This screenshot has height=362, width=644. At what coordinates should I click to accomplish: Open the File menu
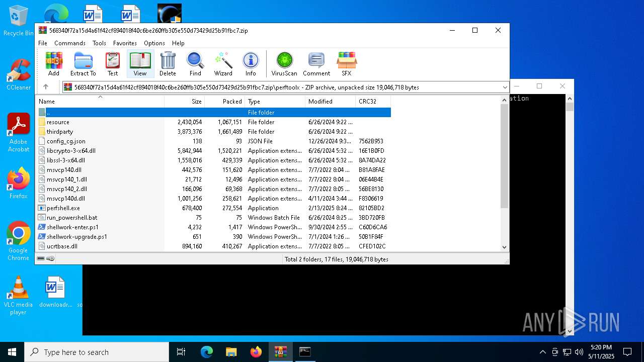43,43
